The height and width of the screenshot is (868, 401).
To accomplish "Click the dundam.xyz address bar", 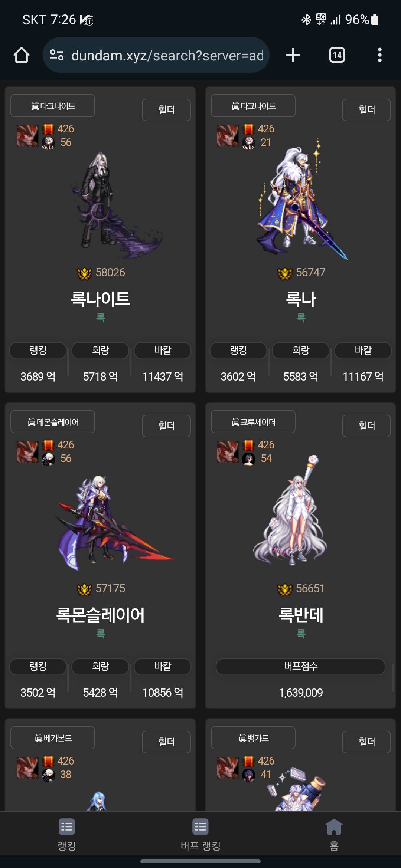I will tap(156, 55).
